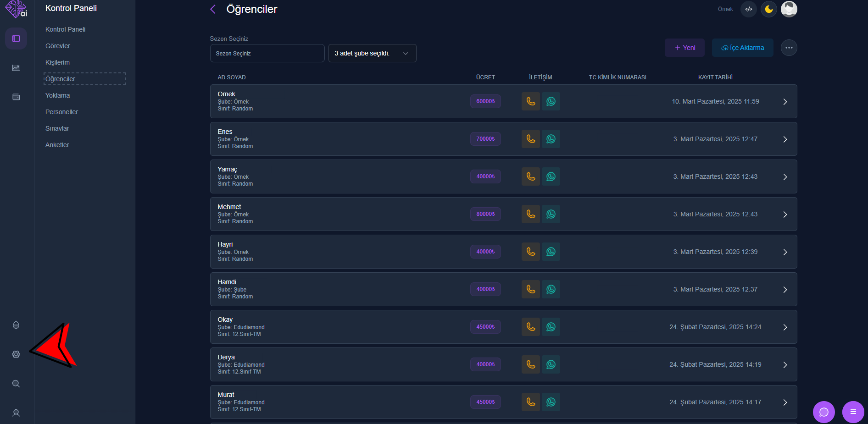Click the 60000₺ fee badge for Örnek
This screenshot has width=868, height=424.
(x=485, y=101)
